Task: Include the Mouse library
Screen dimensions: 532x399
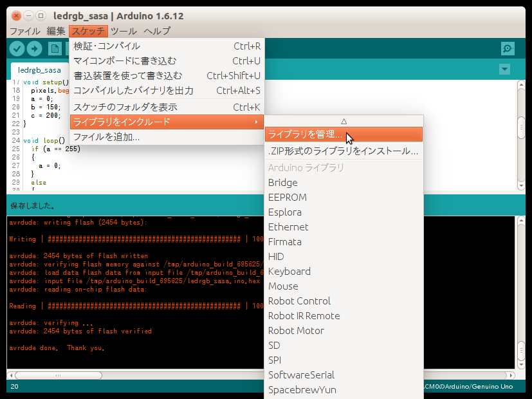Action: [x=344, y=286]
